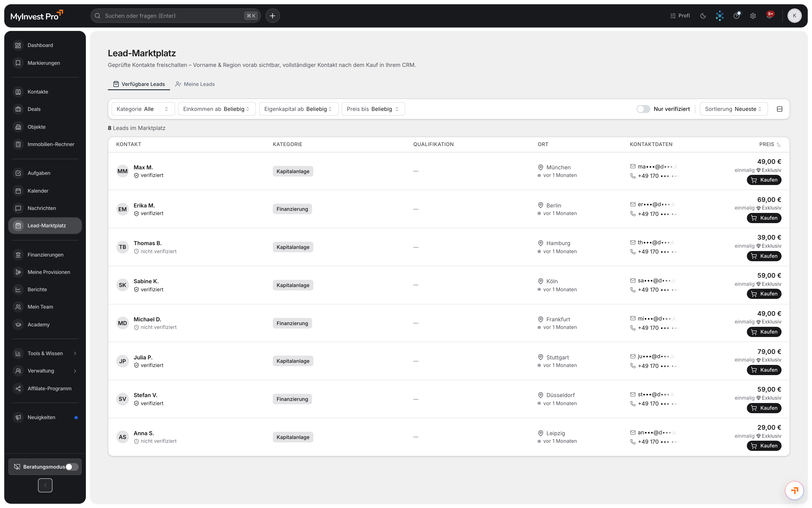This screenshot has width=812, height=508.
Task: Click KONTAKT column header
Action: coord(129,145)
